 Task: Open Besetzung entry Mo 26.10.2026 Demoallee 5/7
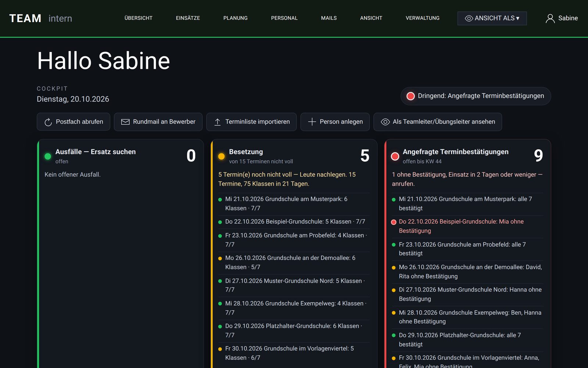click(294, 263)
